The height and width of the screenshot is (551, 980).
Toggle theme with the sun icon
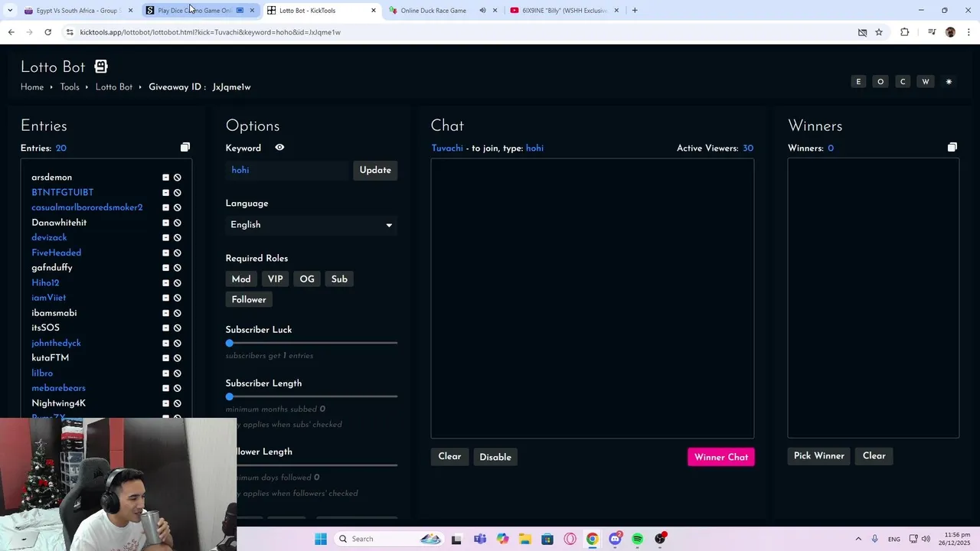(x=949, y=82)
